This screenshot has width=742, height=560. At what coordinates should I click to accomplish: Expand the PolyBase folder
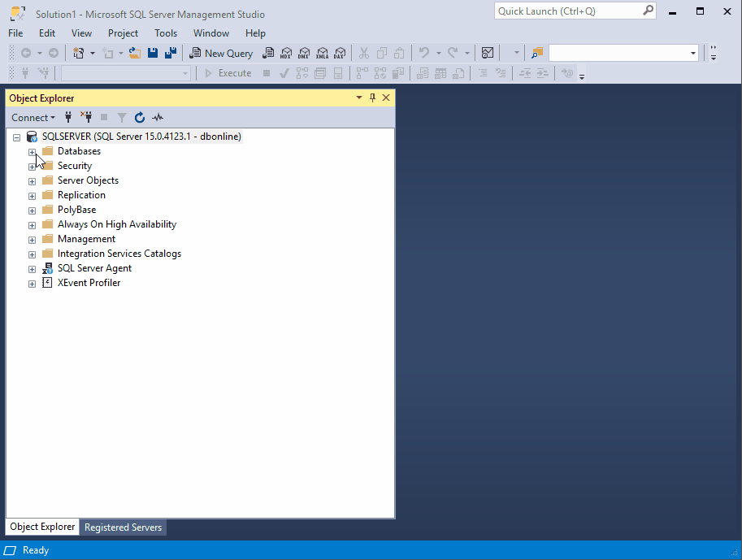pyautogui.click(x=32, y=211)
